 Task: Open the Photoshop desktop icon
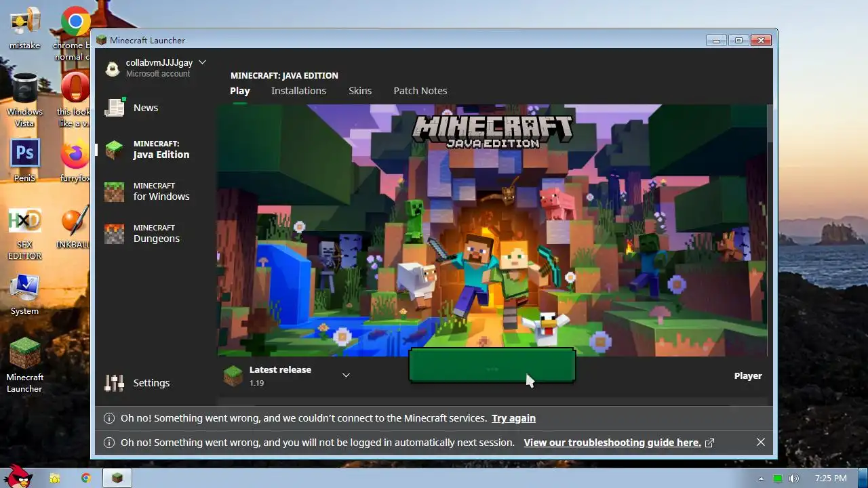24,161
